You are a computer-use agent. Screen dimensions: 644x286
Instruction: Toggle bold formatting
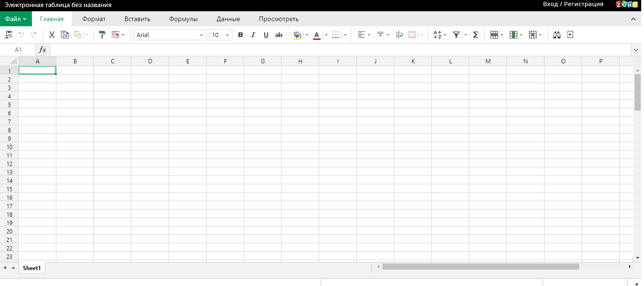coord(240,35)
